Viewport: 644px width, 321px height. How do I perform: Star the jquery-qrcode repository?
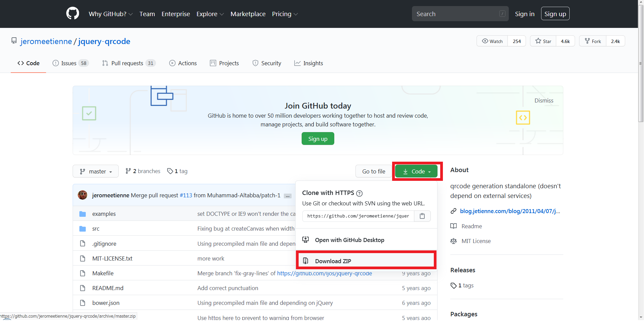tap(543, 41)
